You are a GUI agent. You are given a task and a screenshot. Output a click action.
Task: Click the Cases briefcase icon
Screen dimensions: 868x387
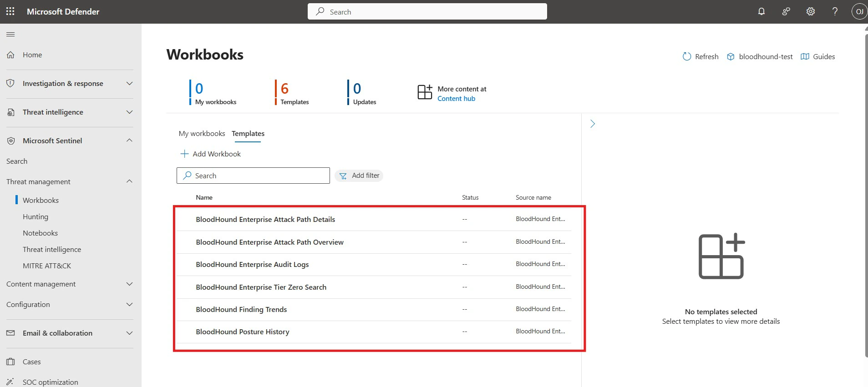pyautogui.click(x=11, y=362)
